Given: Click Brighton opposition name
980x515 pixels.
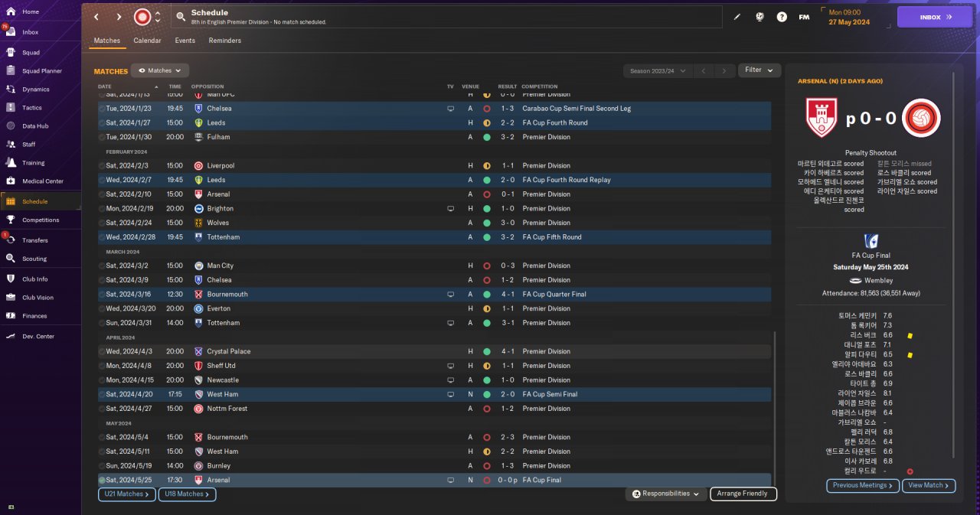Looking at the screenshot, I should coord(220,209).
